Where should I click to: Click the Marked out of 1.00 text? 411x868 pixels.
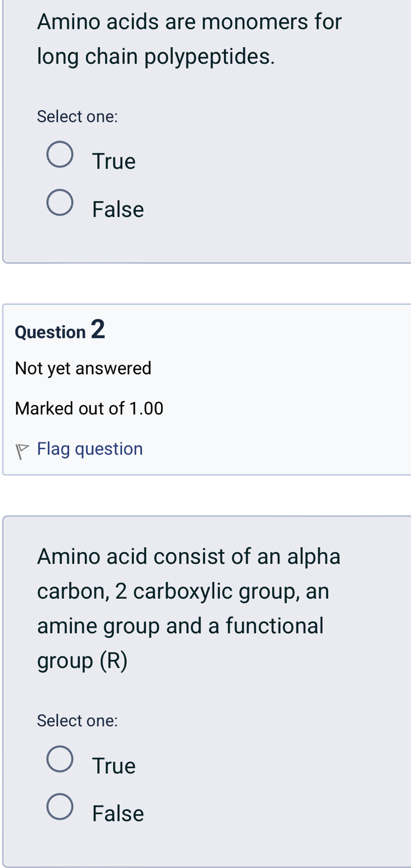coord(89,409)
